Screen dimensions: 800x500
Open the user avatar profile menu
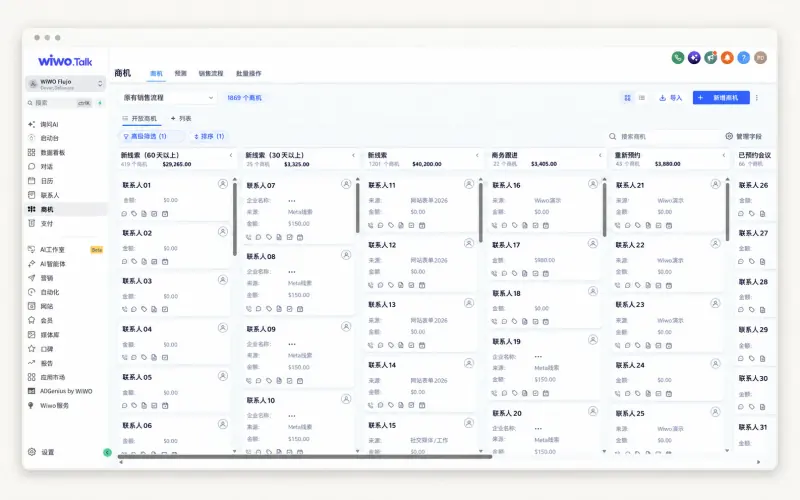click(x=760, y=58)
